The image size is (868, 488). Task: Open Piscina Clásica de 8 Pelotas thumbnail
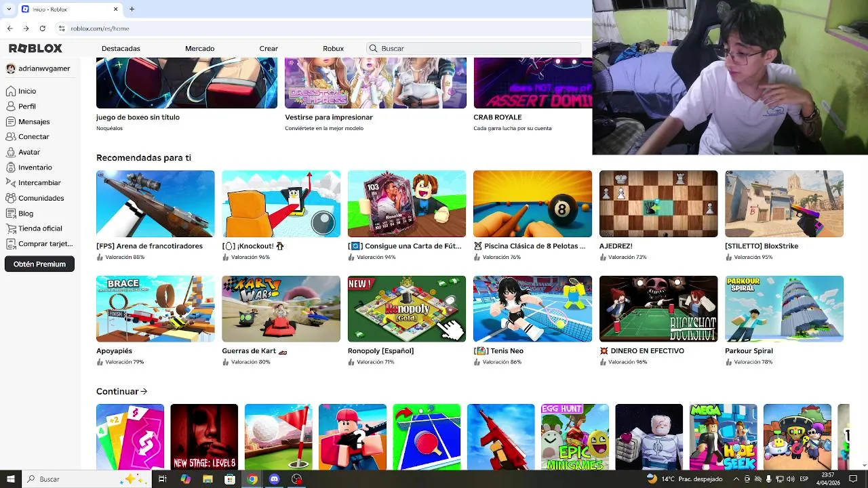[x=532, y=203]
